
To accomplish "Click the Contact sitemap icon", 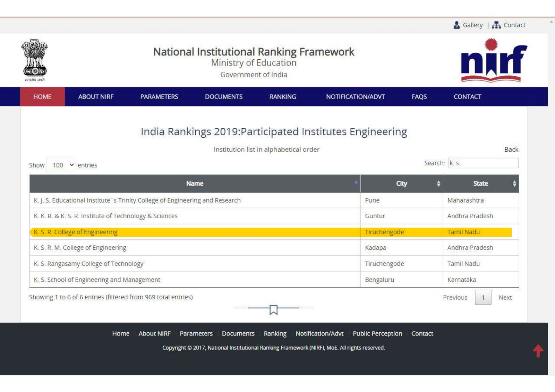I will [x=496, y=25].
